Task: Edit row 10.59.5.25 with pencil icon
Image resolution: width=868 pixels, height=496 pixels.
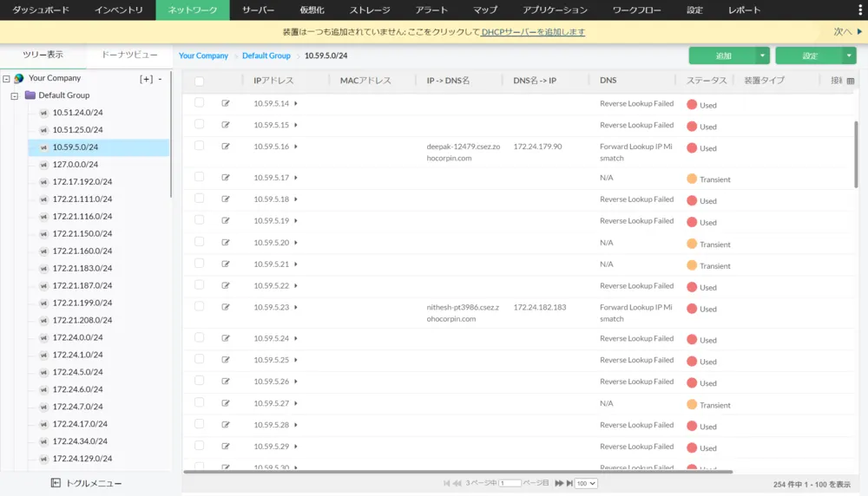Action: point(226,359)
